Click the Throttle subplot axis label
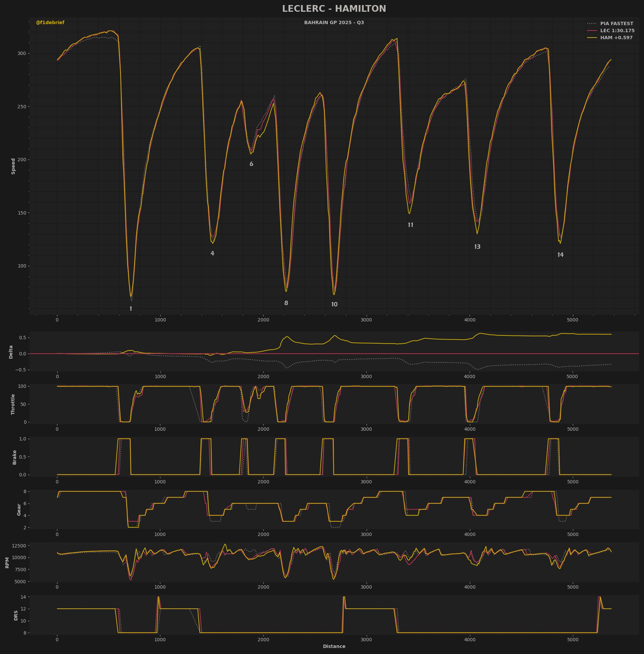Viewport: 644px width, 654px height. coord(13,404)
